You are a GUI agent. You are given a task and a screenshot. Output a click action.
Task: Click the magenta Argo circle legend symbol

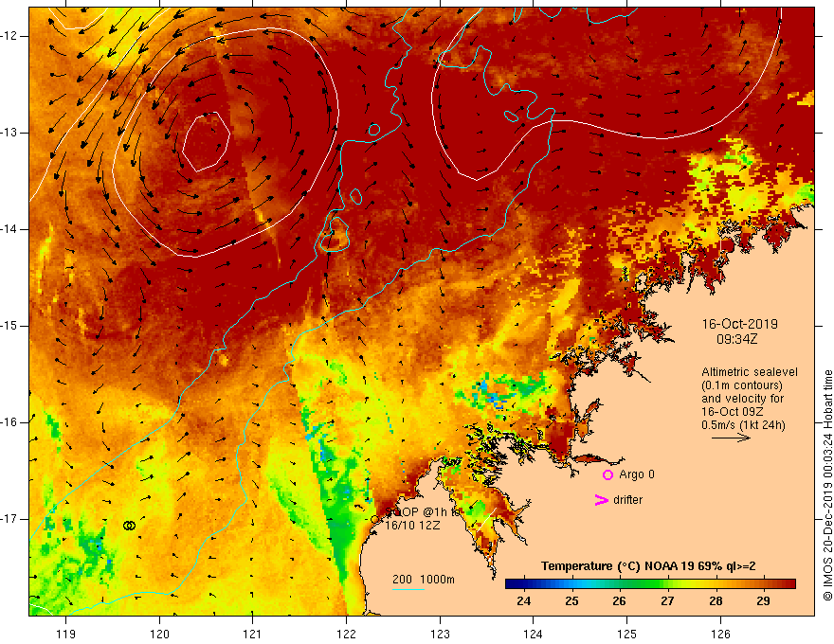pos(607,474)
